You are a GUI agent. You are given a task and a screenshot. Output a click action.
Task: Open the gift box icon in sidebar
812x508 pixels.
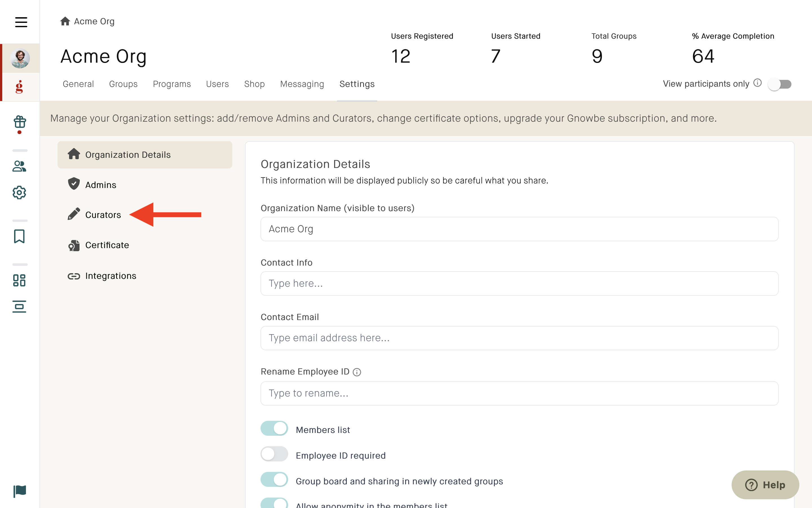coord(20,122)
